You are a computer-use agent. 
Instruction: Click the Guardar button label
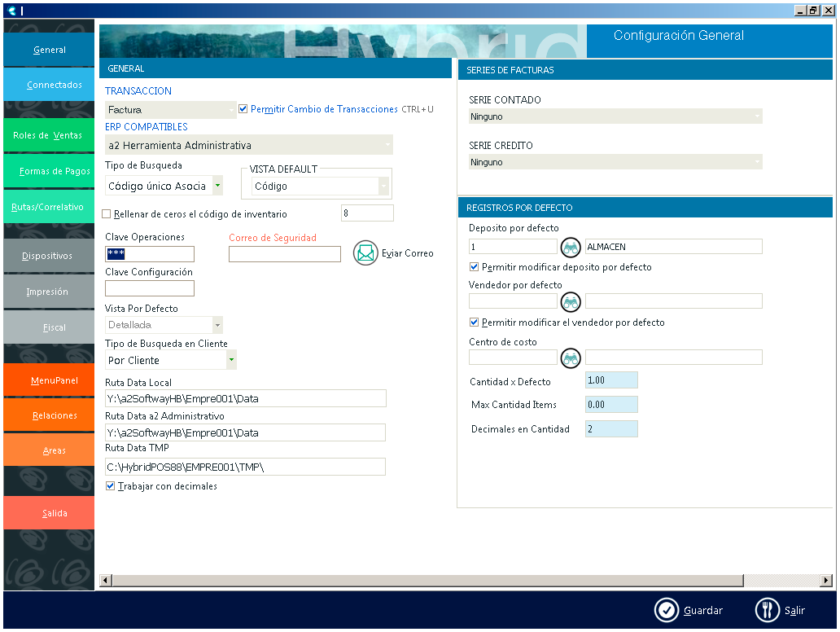pyautogui.click(x=703, y=611)
